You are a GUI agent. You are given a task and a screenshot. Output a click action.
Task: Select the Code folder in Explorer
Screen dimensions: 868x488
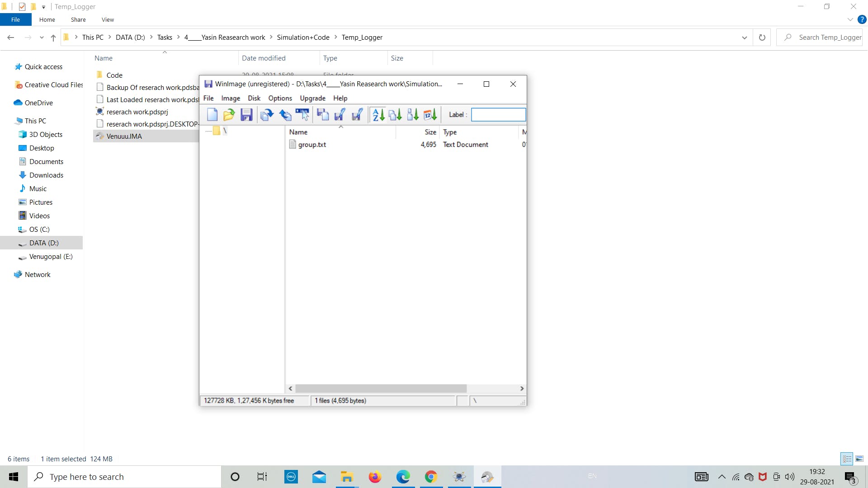pyautogui.click(x=114, y=75)
